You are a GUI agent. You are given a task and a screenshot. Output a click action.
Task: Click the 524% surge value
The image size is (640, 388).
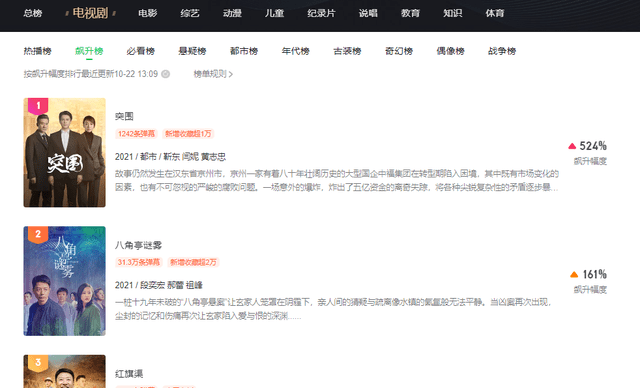click(x=593, y=146)
